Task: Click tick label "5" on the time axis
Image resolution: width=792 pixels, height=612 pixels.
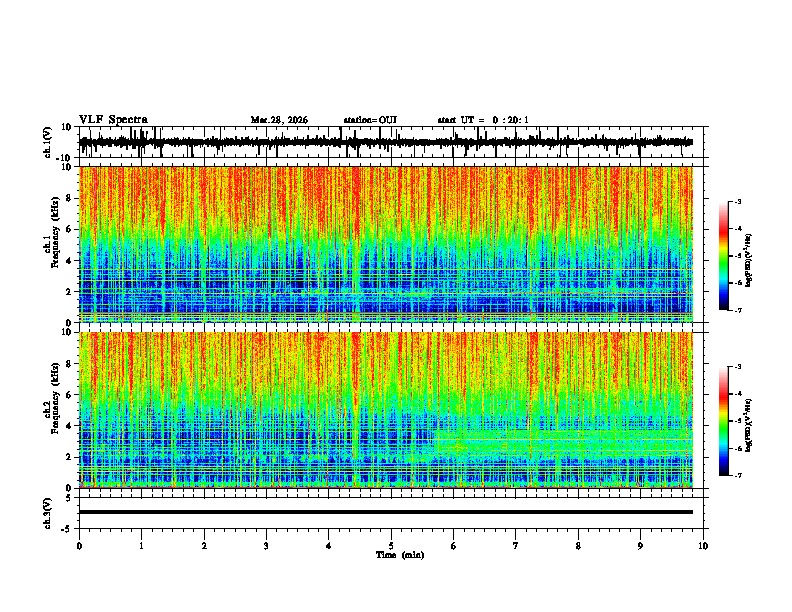Action: coord(391,546)
